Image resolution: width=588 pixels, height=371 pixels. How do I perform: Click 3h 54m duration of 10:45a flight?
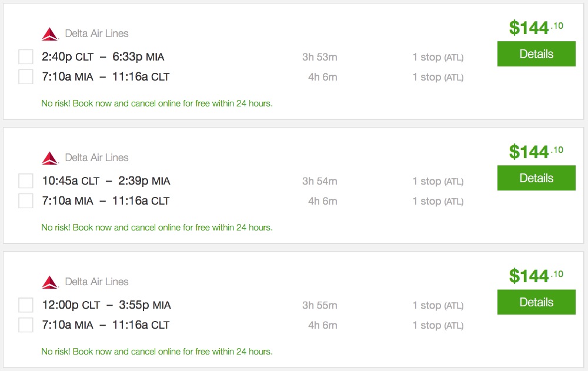click(x=319, y=181)
